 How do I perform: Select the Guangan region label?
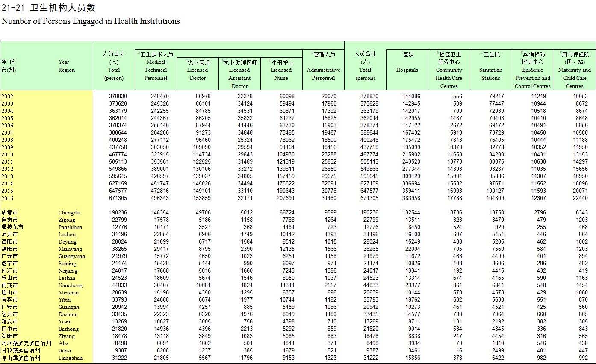tap(68, 307)
